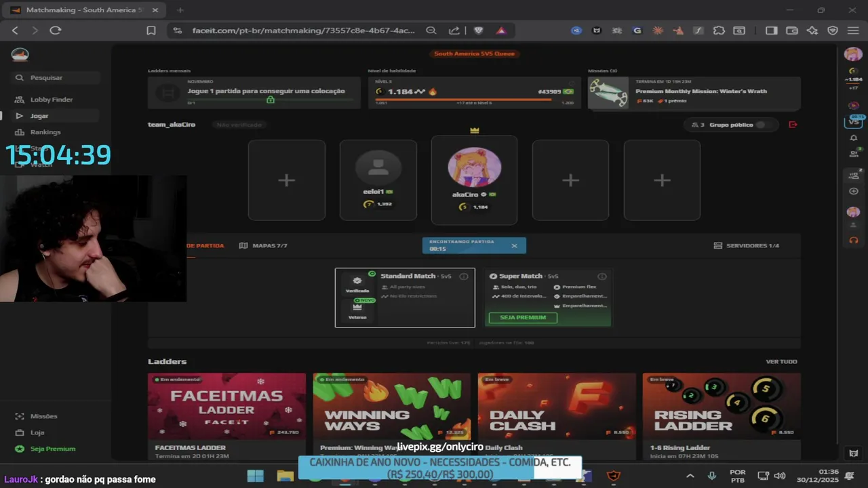Screen dimensions: 868x488
Task: Click the orange headset support icon
Action: point(853,240)
